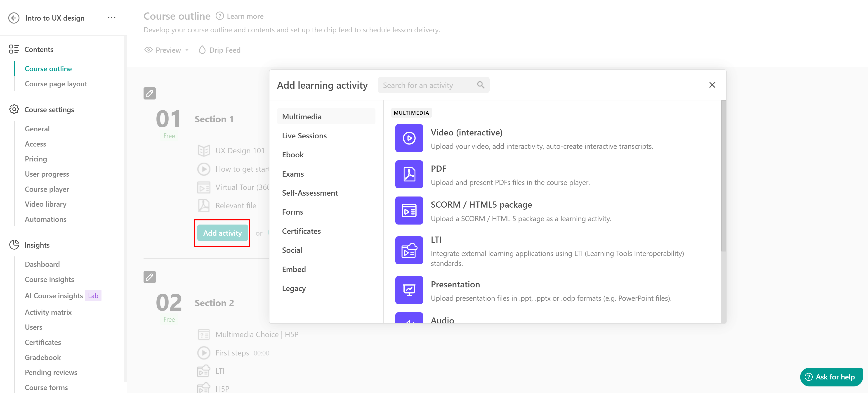This screenshot has width=868, height=393.
Task: Expand the Preview dropdown arrow
Action: [x=187, y=50]
